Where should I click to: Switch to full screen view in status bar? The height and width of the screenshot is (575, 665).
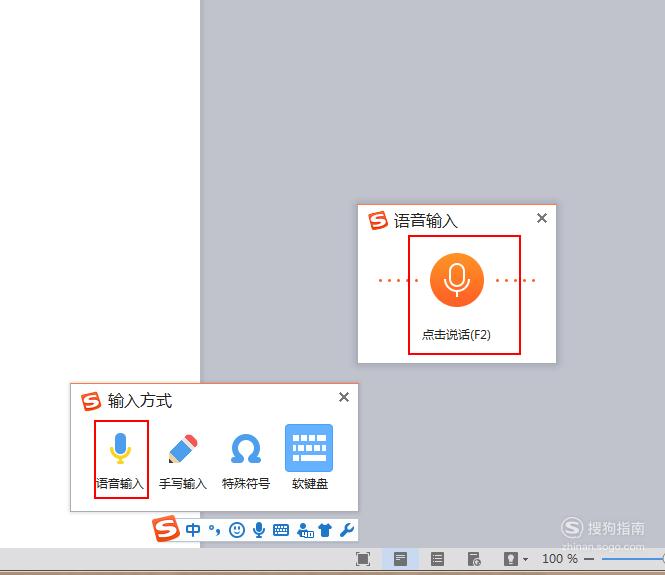point(363,559)
